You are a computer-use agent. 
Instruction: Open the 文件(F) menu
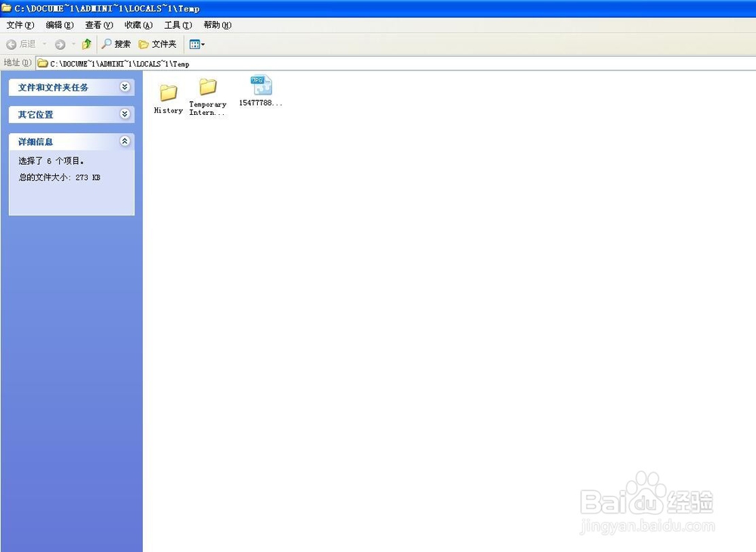(x=20, y=25)
